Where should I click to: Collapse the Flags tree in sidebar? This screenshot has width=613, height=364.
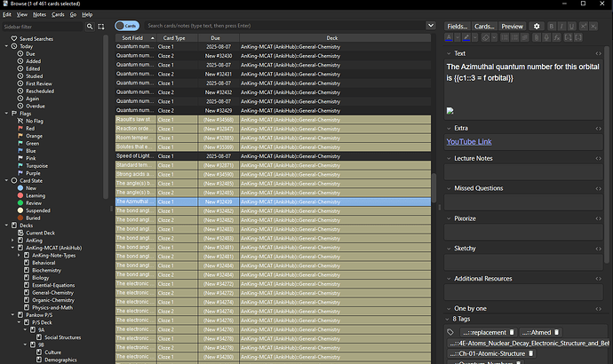click(x=8, y=113)
